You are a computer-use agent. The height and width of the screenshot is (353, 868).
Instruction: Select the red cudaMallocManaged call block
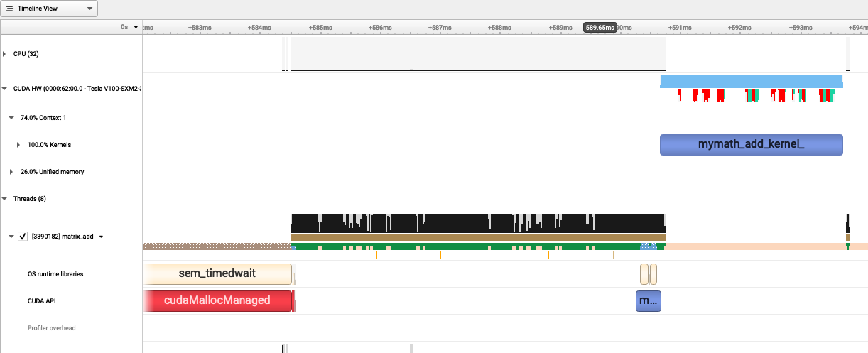(217, 300)
